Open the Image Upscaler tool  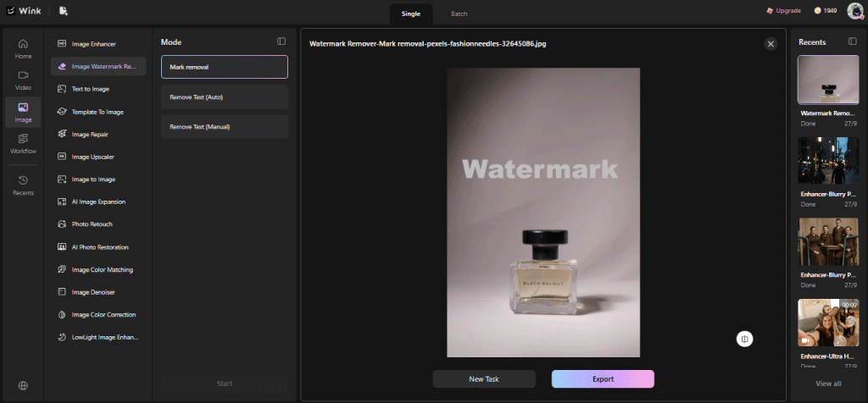click(x=98, y=157)
